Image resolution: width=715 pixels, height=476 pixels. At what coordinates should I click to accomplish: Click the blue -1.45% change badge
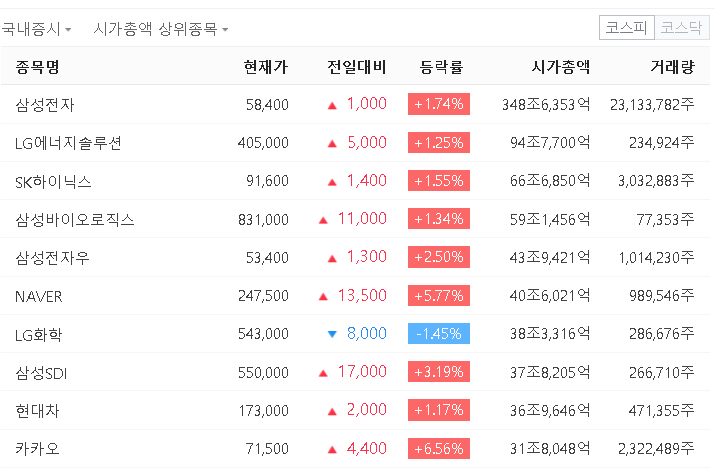(x=438, y=334)
